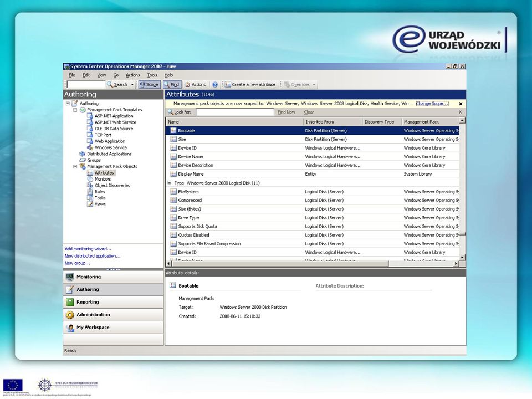Click New distributed application link

(93, 256)
